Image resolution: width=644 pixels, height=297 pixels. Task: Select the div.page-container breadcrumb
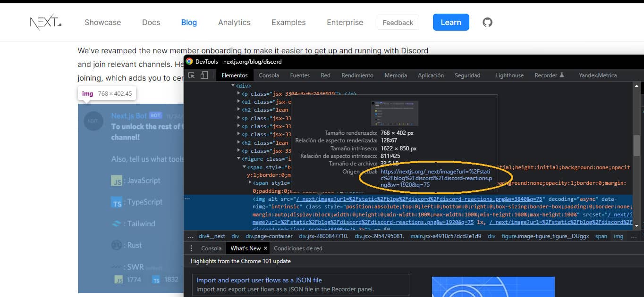click(x=269, y=236)
